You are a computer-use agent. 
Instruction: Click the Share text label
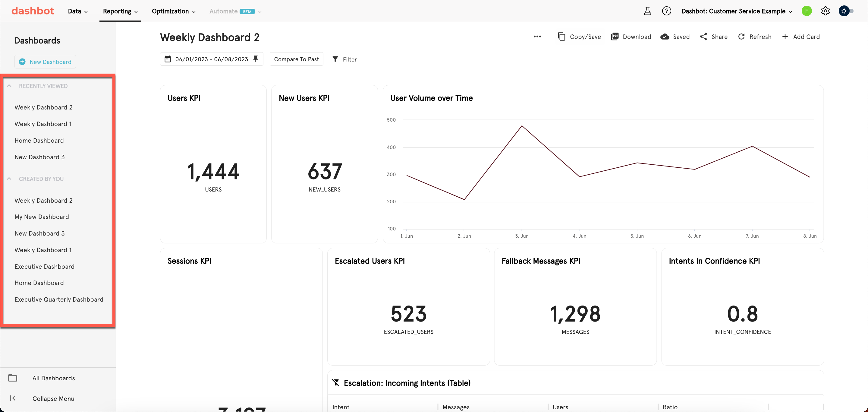[719, 37]
